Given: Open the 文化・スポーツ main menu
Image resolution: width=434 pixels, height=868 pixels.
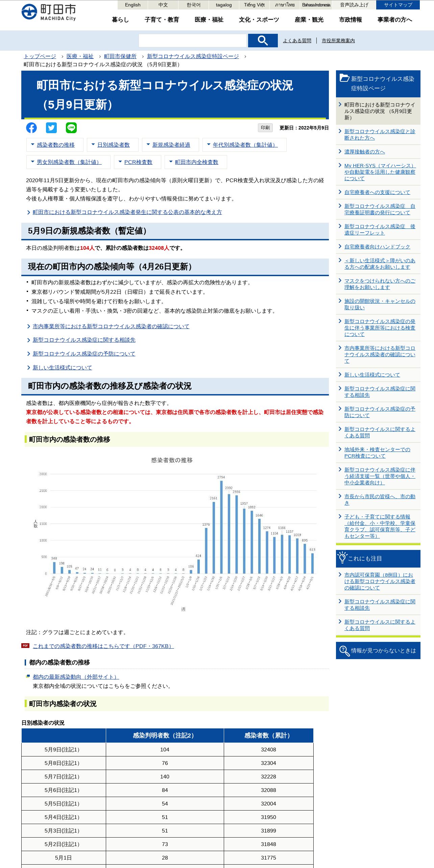Looking at the screenshot, I should pos(259,20).
